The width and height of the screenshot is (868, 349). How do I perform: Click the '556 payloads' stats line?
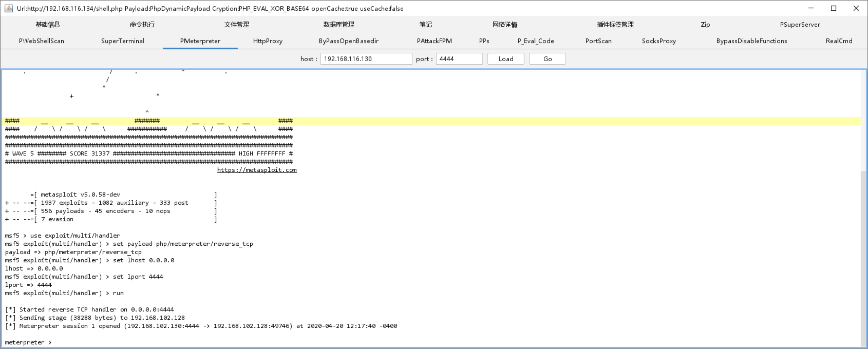[111, 211]
